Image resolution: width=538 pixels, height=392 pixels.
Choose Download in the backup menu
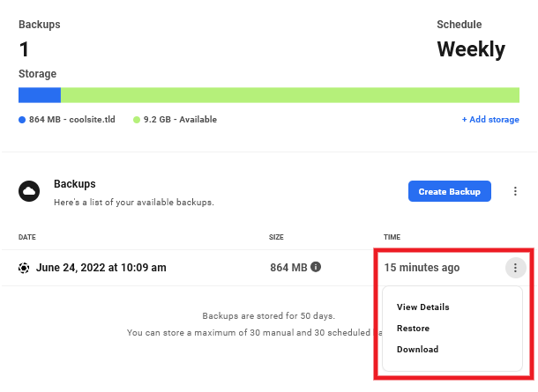(417, 349)
